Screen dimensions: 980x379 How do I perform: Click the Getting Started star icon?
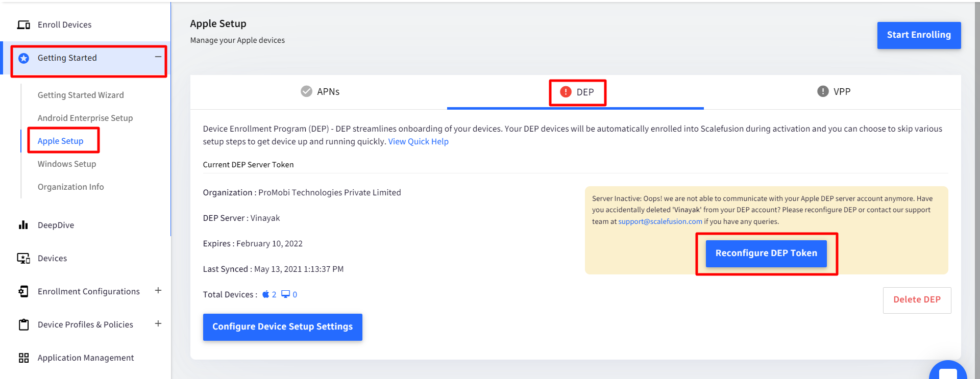click(x=23, y=58)
